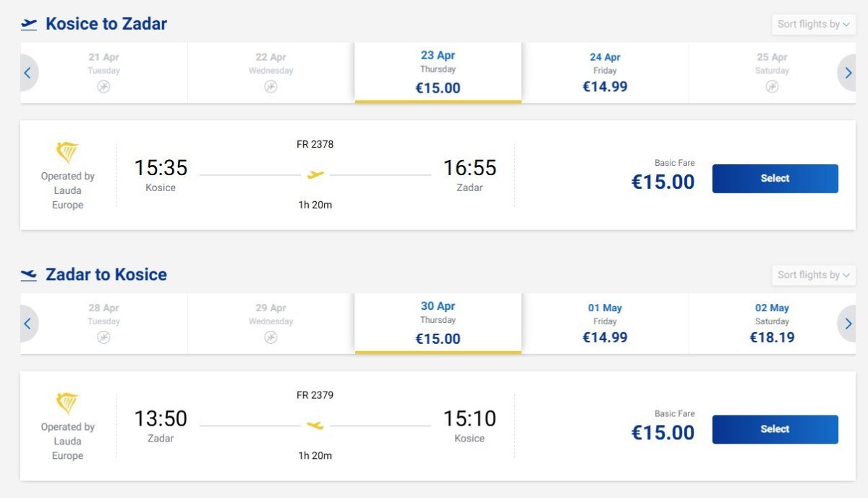868x498 pixels.
Task: Show earlier outbound dates with the left arrow
Action: 27,73
